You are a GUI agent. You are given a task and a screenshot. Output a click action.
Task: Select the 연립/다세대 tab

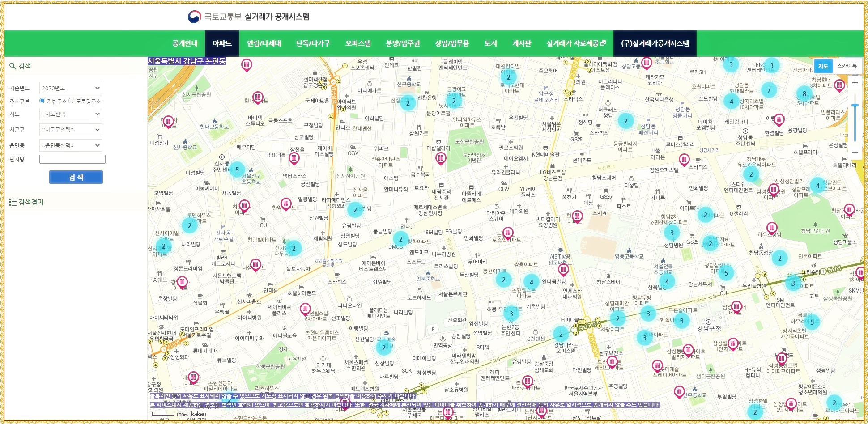[264, 43]
